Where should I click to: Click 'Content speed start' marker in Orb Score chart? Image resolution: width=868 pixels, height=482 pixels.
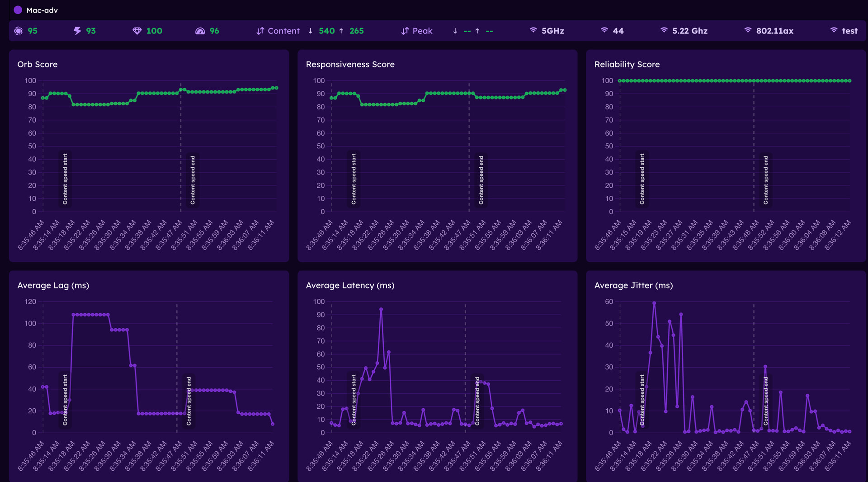[65, 179]
